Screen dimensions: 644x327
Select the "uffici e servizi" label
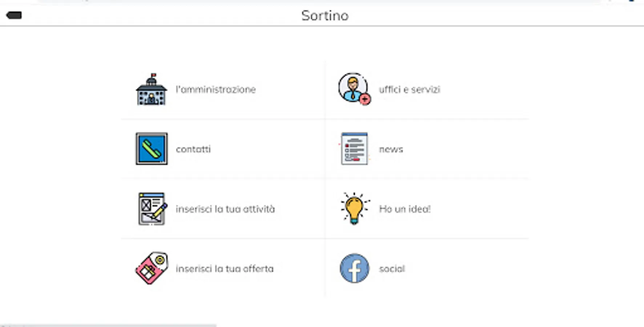coord(409,89)
